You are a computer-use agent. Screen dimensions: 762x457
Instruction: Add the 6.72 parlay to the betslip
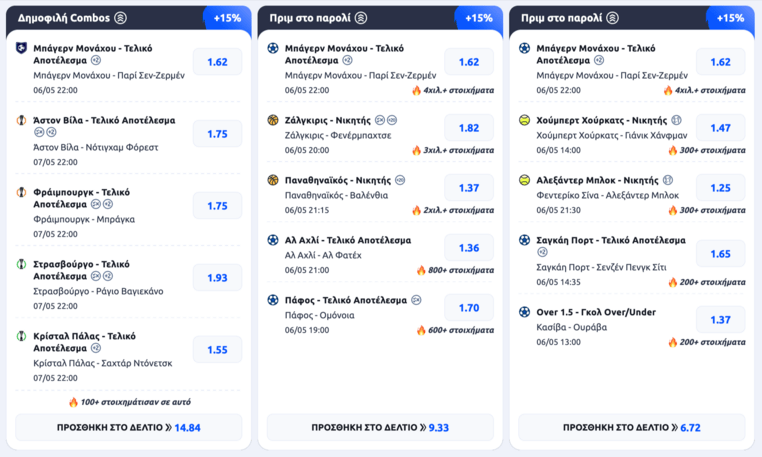pos(632,427)
